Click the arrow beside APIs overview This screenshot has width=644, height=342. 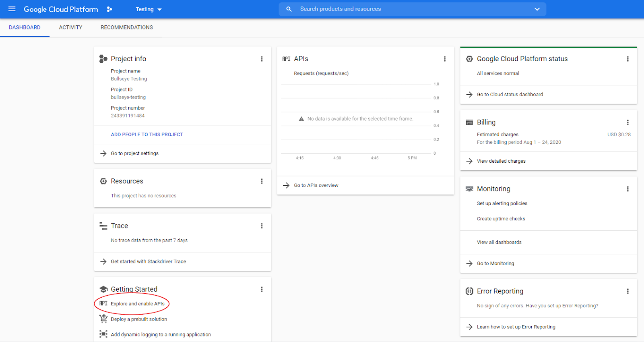(x=286, y=185)
